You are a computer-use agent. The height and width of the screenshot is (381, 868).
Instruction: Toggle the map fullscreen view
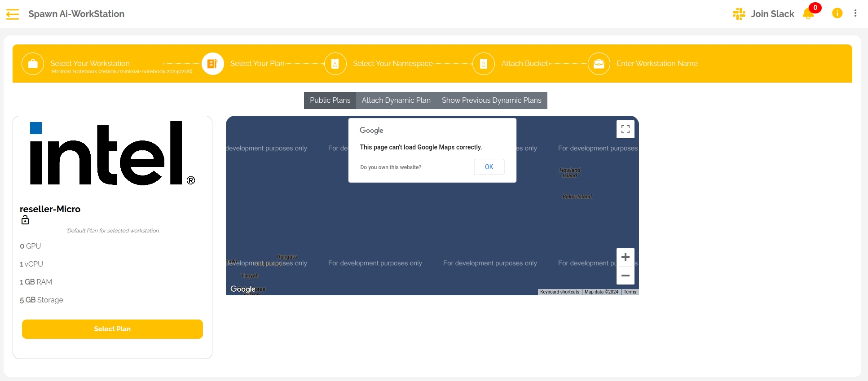tap(625, 130)
